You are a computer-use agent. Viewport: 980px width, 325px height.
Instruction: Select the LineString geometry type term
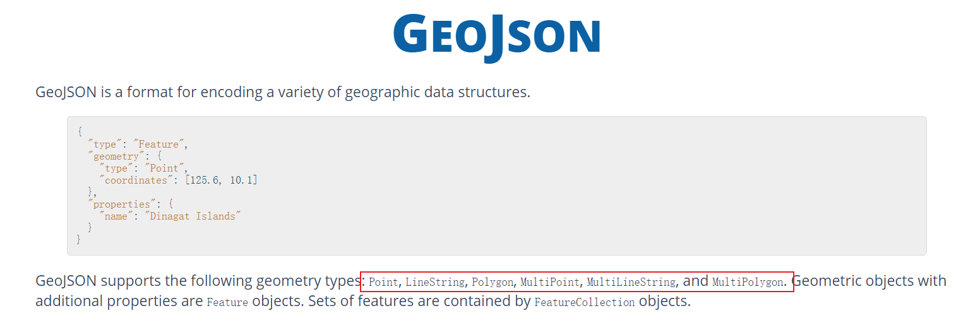[x=434, y=283]
